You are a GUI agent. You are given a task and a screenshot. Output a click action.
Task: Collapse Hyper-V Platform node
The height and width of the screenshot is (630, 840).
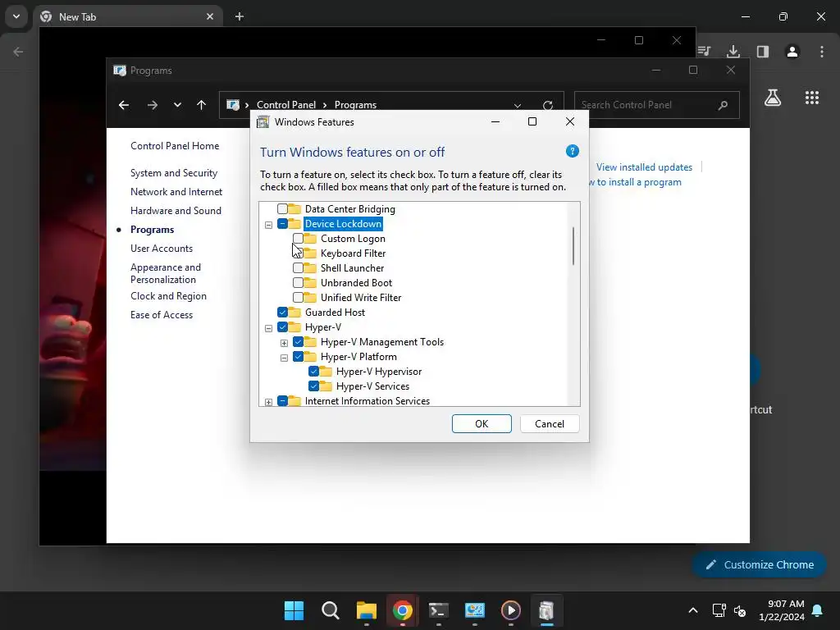pyautogui.click(x=284, y=358)
